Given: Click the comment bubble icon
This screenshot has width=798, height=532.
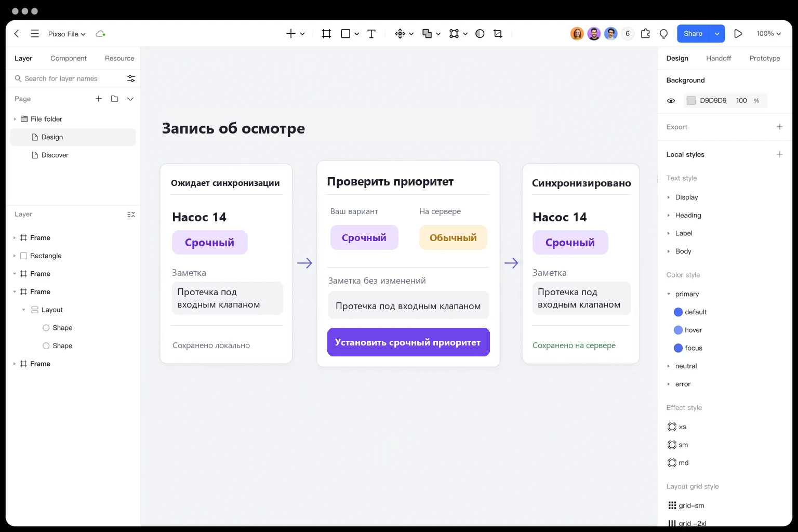Looking at the screenshot, I should [663, 34].
